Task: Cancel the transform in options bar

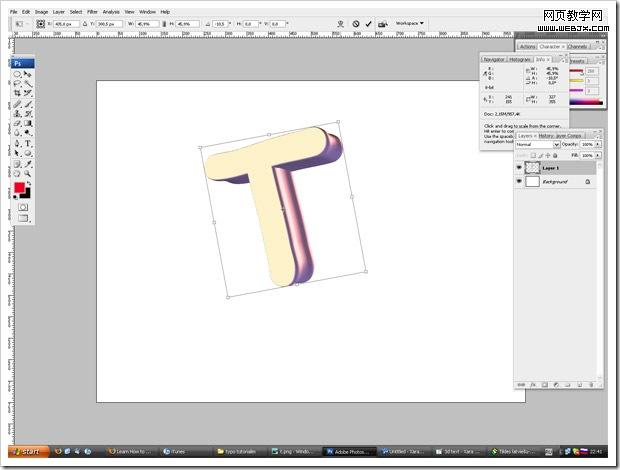Action: (356, 24)
